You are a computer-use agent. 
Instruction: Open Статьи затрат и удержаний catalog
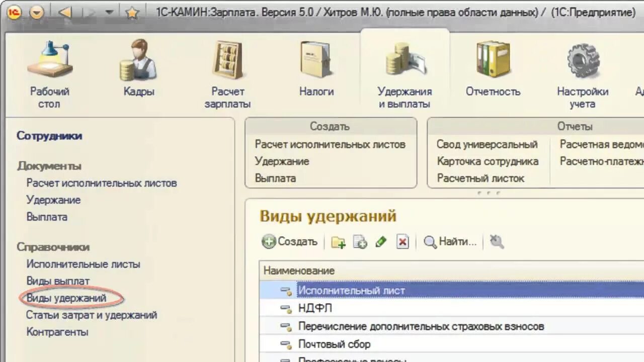click(x=92, y=315)
